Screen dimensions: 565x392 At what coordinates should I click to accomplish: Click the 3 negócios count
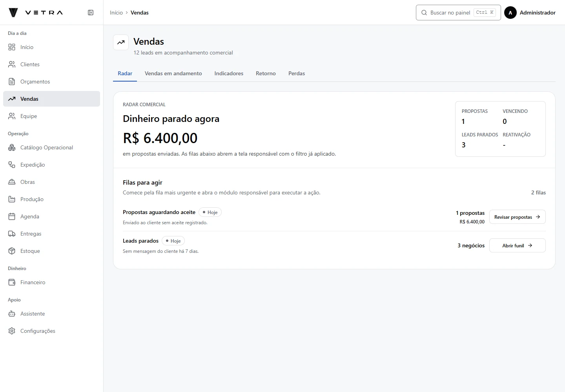pyautogui.click(x=471, y=245)
